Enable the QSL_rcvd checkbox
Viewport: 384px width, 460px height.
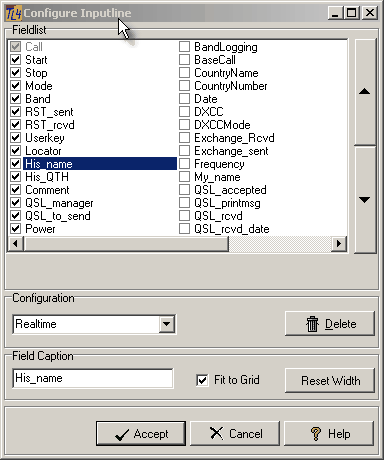[184, 216]
